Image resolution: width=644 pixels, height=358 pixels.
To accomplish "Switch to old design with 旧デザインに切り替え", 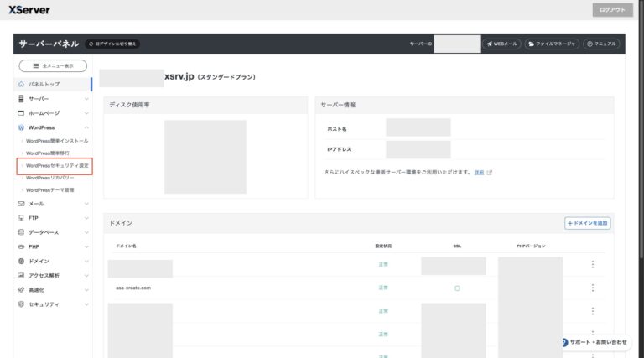I will click(112, 44).
